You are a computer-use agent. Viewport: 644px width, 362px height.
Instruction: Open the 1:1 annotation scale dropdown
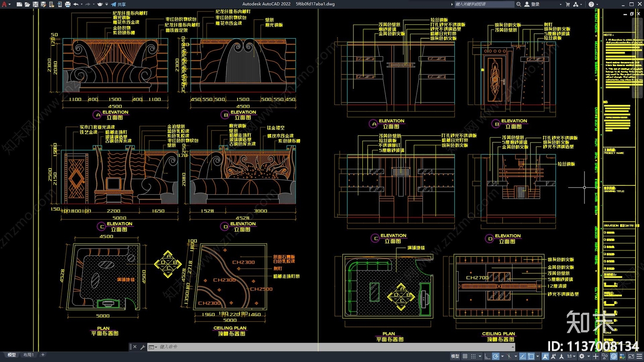coord(571,356)
